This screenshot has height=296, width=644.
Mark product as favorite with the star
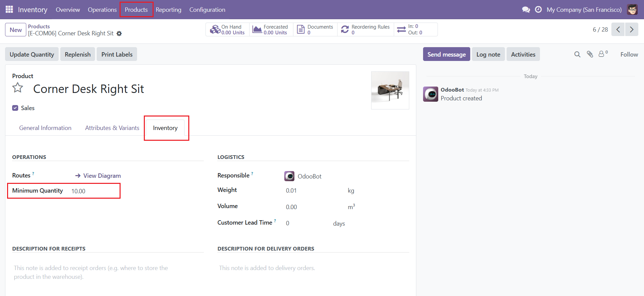[18, 88]
